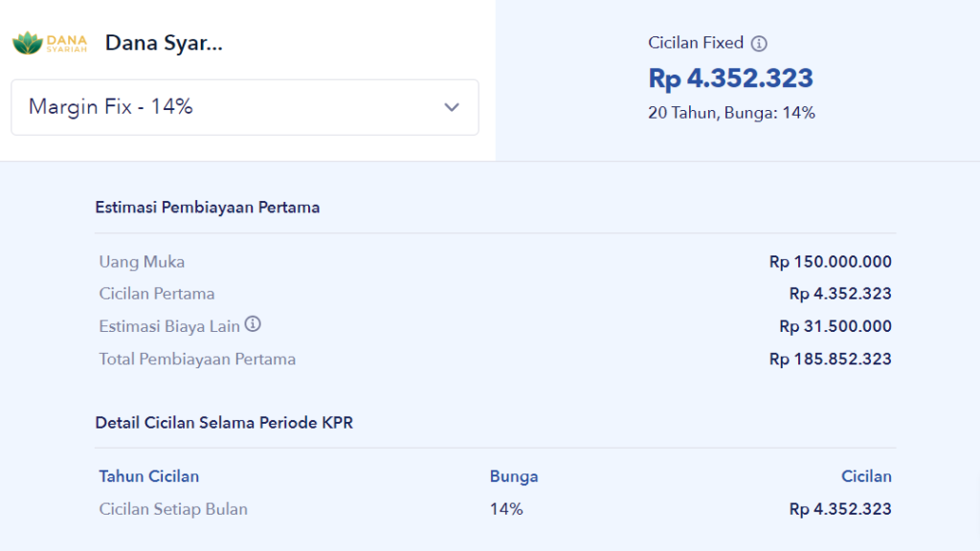Click the Rp 150.000.000 down payment value

(x=830, y=261)
